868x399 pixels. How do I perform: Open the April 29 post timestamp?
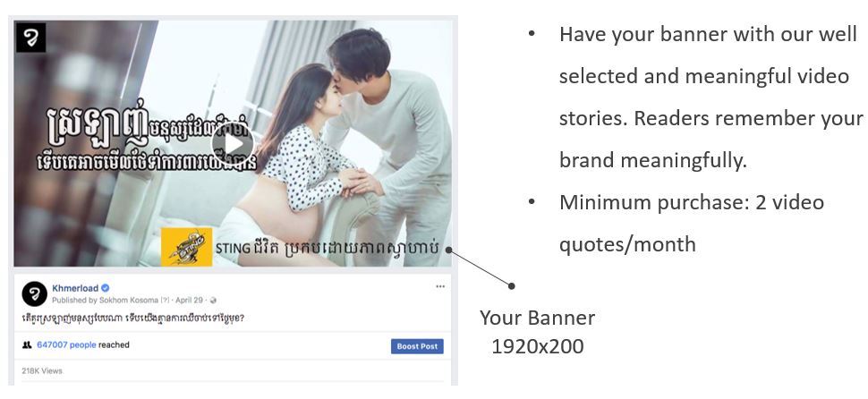point(190,301)
